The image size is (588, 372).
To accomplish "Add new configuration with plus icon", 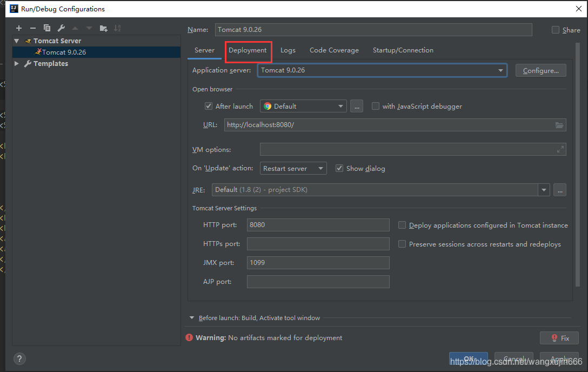I will coord(19,28).
